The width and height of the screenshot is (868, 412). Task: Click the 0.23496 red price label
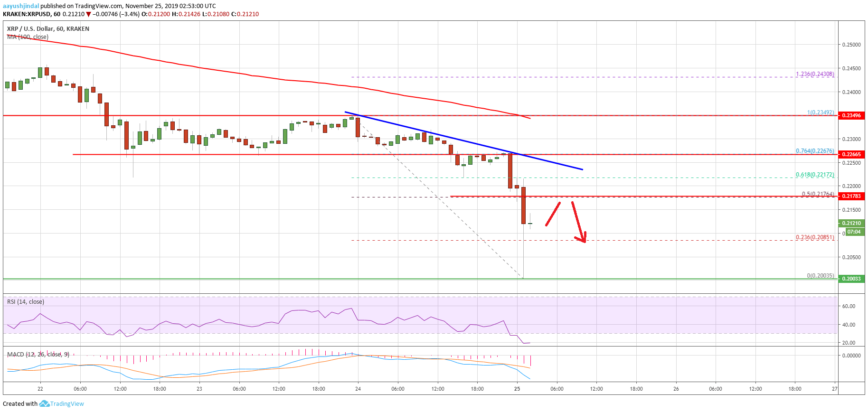(851, 115)
